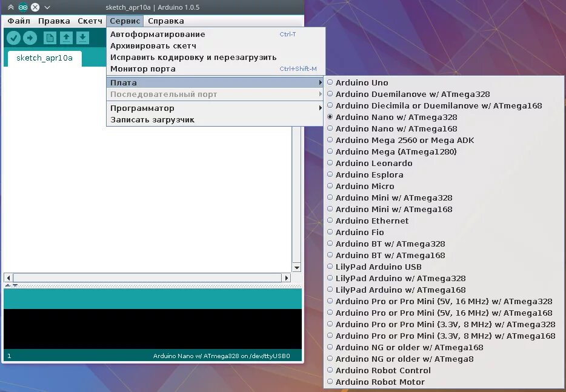Viewport: 566px width, 392px height.
Task: Click the window menu chevron in title bar
Action: pyautogui.click(x=47, y=7)
